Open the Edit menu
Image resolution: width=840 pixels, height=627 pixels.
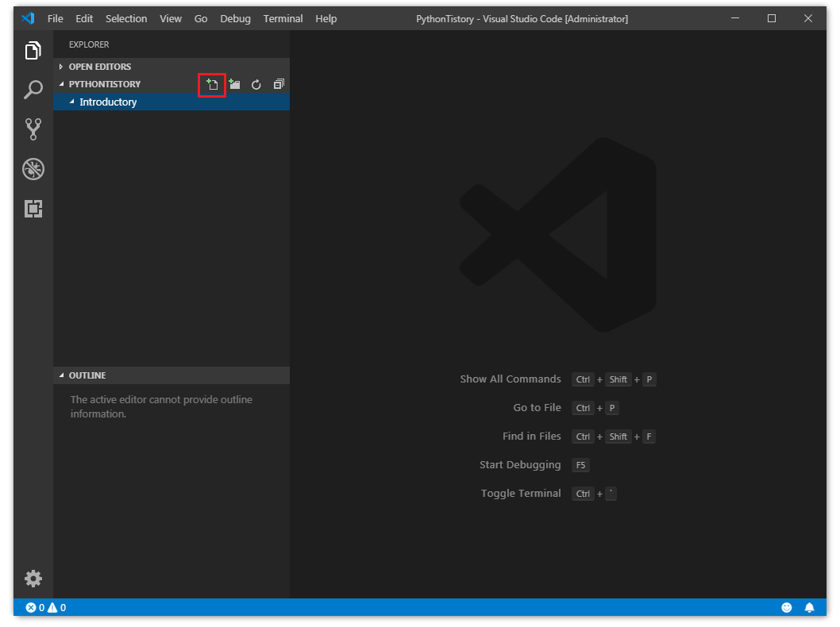(84, 19)
